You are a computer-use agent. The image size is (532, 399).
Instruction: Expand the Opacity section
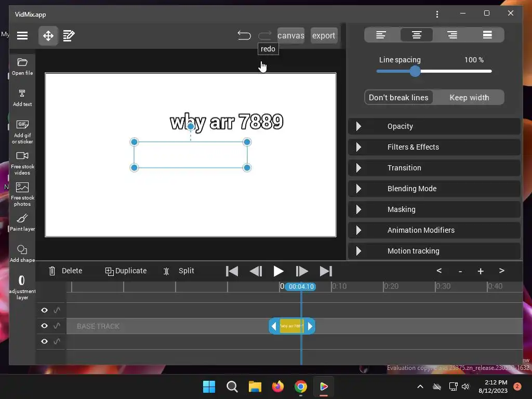(x=434, y=126)
